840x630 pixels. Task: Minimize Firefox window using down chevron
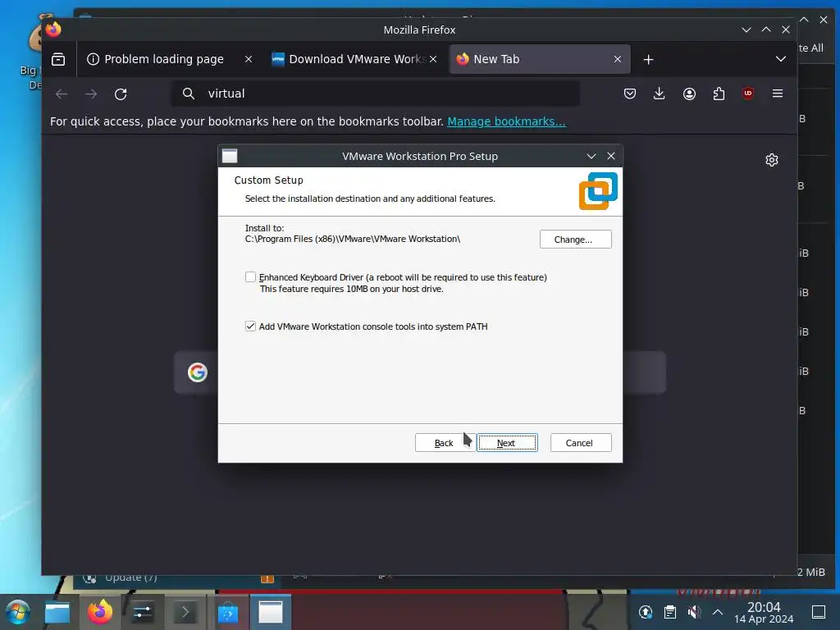(x=746, y=30)
